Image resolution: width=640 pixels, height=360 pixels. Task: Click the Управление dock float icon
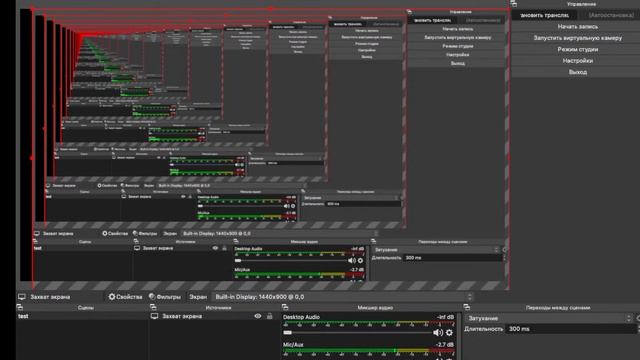click(514, 4)
